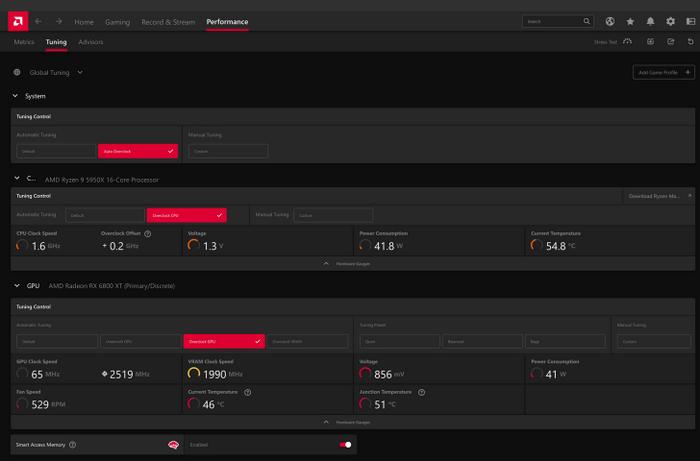Open the Record & Stream tab
The width and height of the screenshot is (700, 461).
[168, 22]
